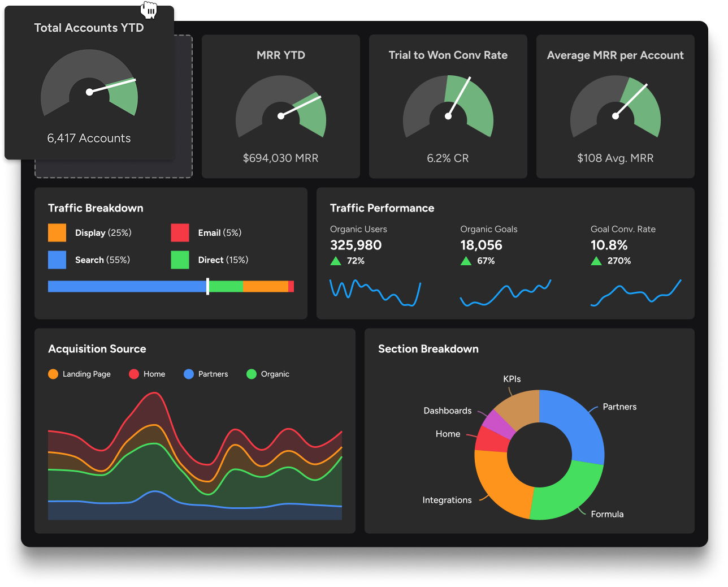The width and height of the screenshot is (728, 587).
Task: Click the Goal Conv. Rate sparkline chart
Action: (x=636, y=292)
